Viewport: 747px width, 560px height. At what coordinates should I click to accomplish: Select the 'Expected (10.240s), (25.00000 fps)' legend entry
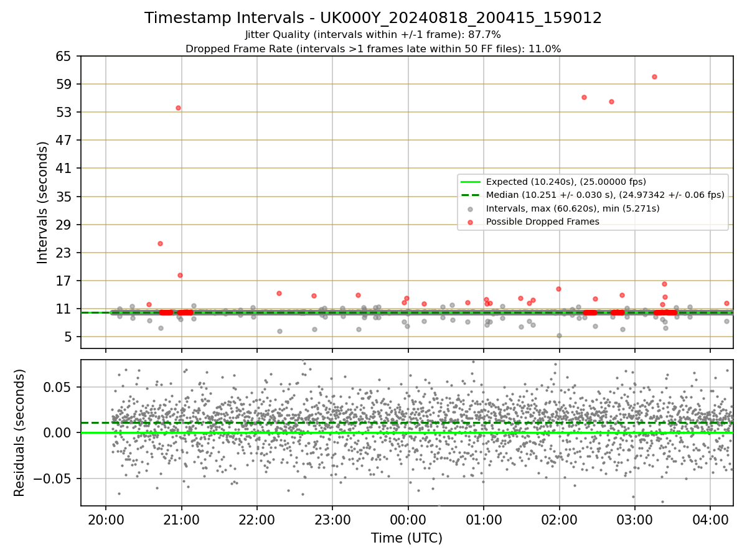[566, 182]
